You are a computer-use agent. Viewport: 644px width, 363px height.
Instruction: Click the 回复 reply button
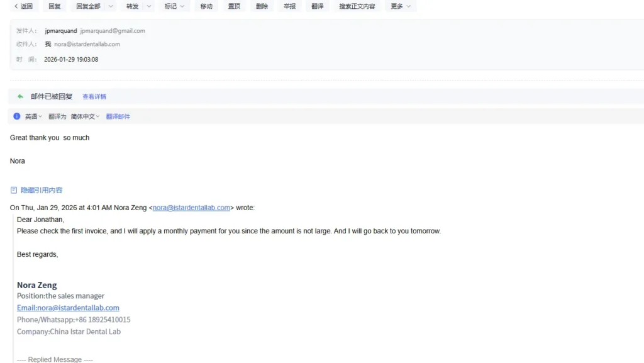point(54,6)
